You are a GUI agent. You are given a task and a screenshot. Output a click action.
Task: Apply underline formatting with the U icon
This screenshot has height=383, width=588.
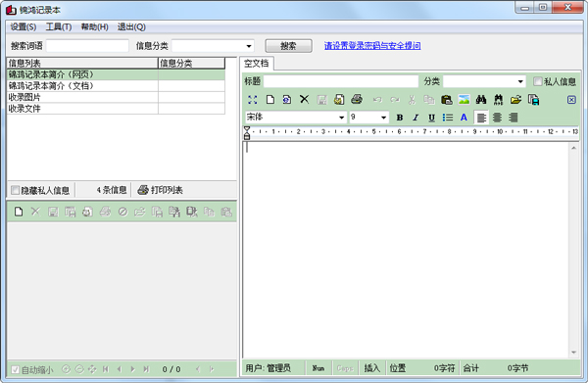[431, 118]
